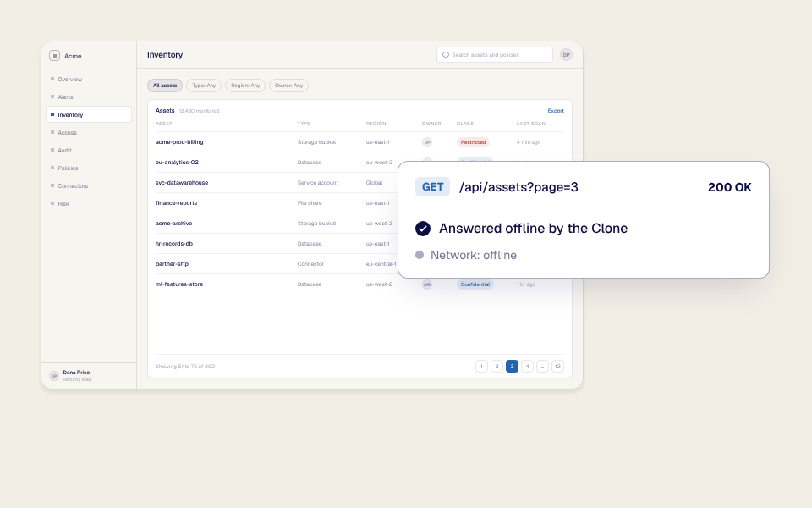The height and width of the screenshot is (508, 812).
Task: Click the search magnifier icon
Action: [x=446, y=54]
